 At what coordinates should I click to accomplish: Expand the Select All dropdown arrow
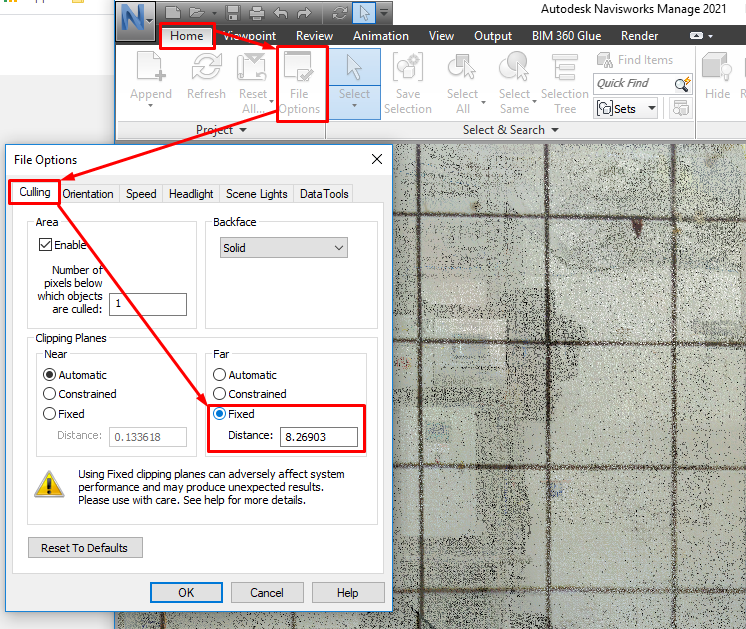pyautogui.click(x=483, y=102)
